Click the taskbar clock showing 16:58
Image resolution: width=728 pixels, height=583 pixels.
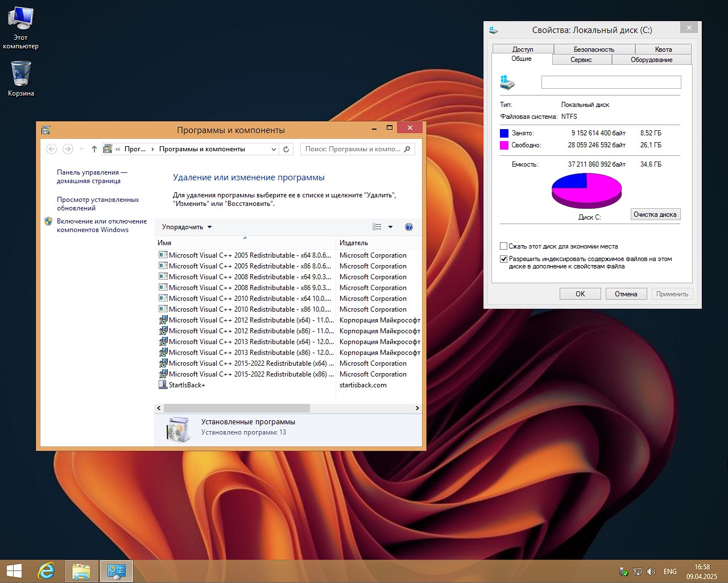pyautogui.click(x=702, y=572)
